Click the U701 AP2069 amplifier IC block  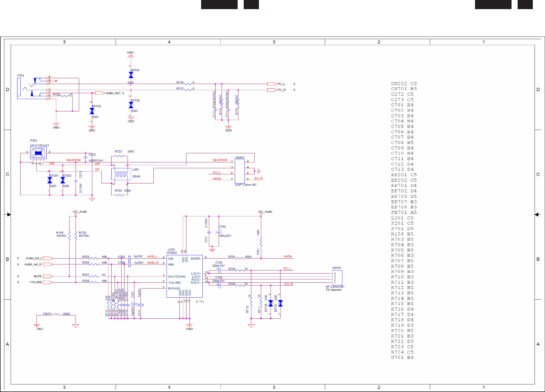(x=184, y=276)
